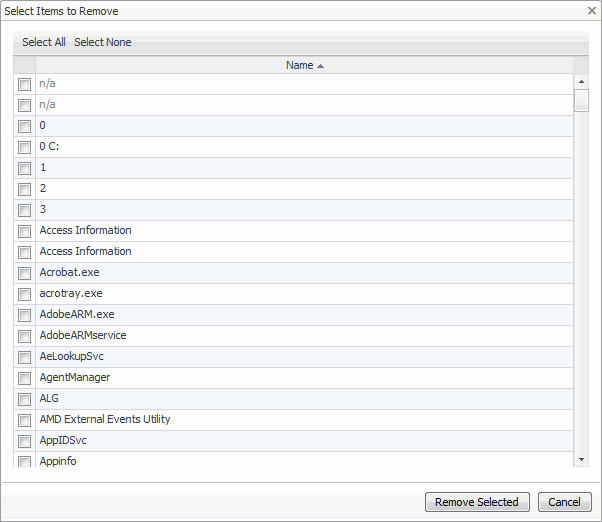The width and height of the screenshot is (602, 522).
Task: Check the box beside ALG
Action: (x=25, y=399)
